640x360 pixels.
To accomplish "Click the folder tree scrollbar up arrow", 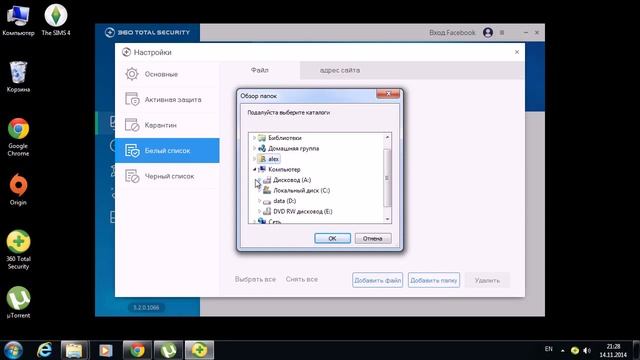I will pyautogui.click(x=387, y=138).
